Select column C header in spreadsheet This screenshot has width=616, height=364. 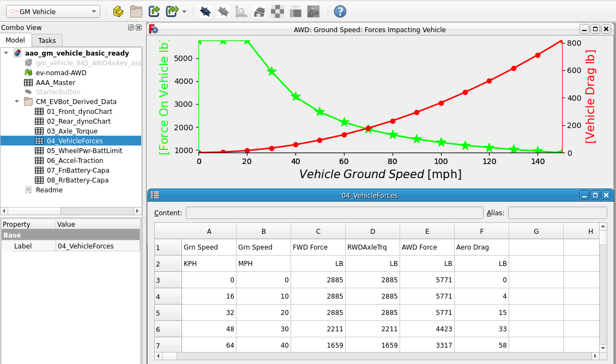coord(318,231)
